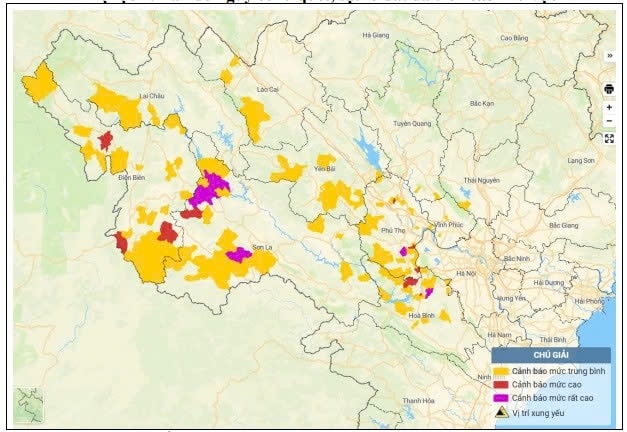Toggle fullscreen map view icon
627x432 pixels.
609,139
